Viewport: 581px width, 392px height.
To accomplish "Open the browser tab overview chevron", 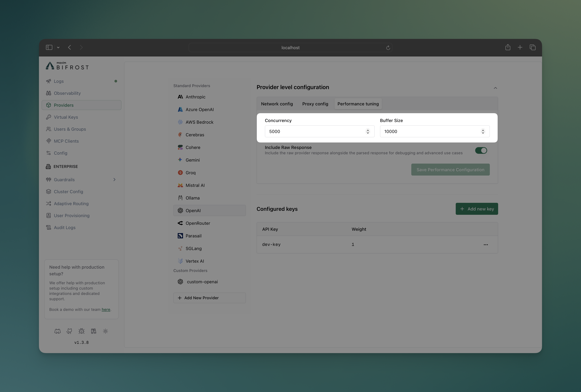I will coord(58,47).
